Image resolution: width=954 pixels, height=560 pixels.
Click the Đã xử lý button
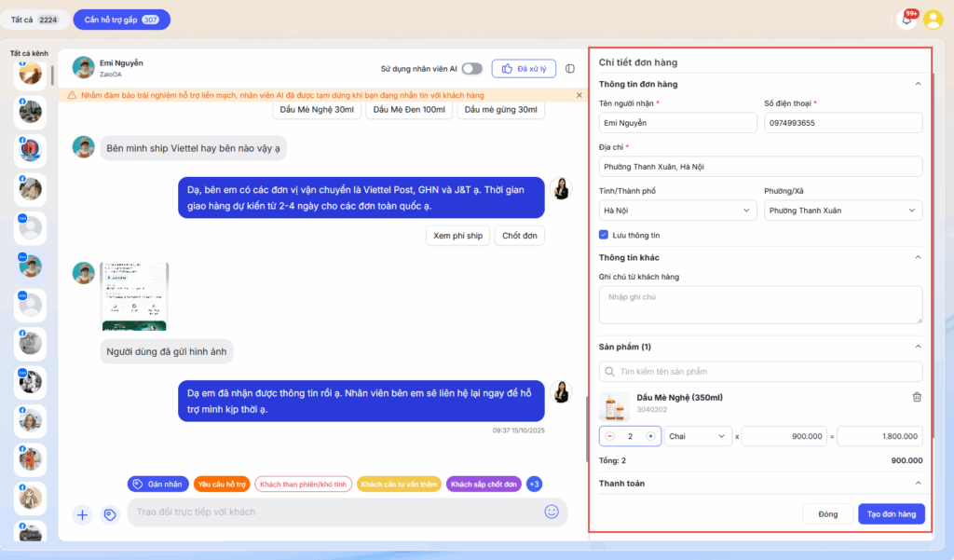524,69
